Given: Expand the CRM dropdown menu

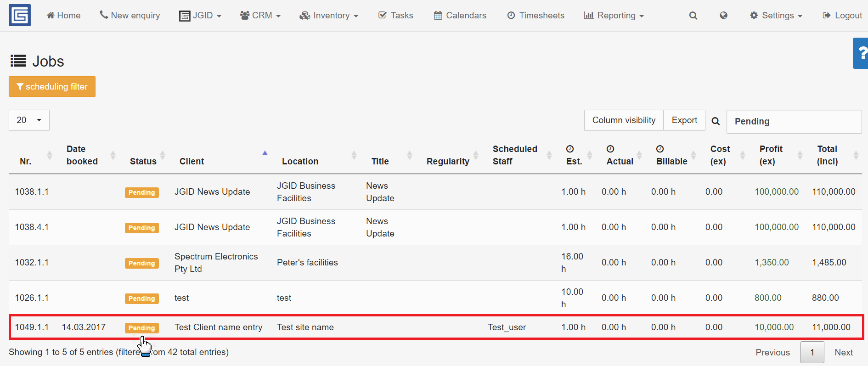Looking at the screenshot, I should click(x=260, y=16).
